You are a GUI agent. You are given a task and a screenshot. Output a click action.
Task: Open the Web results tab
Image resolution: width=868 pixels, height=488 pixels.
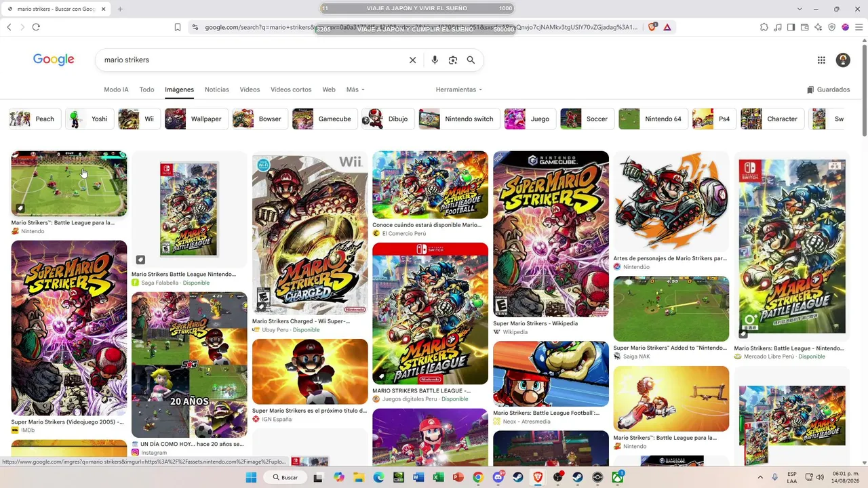coord(329,89)
